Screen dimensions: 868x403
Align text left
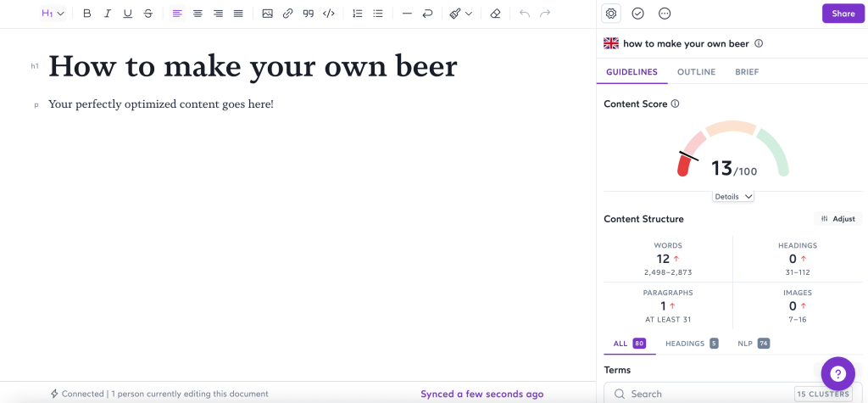click(x=177, y=14)
